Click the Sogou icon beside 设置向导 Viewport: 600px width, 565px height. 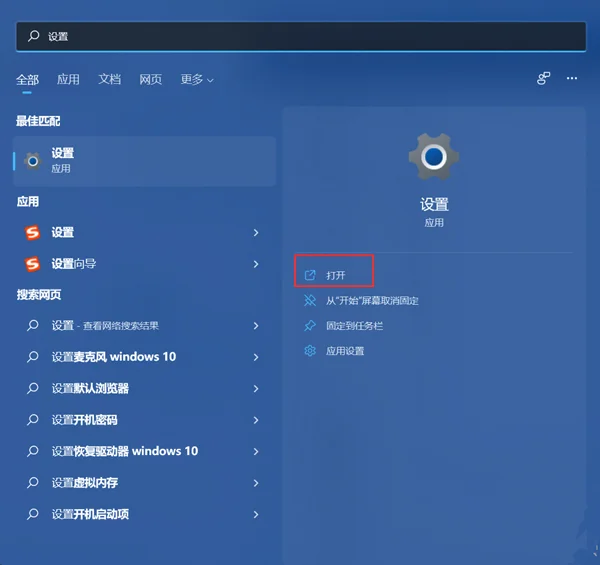33,264
